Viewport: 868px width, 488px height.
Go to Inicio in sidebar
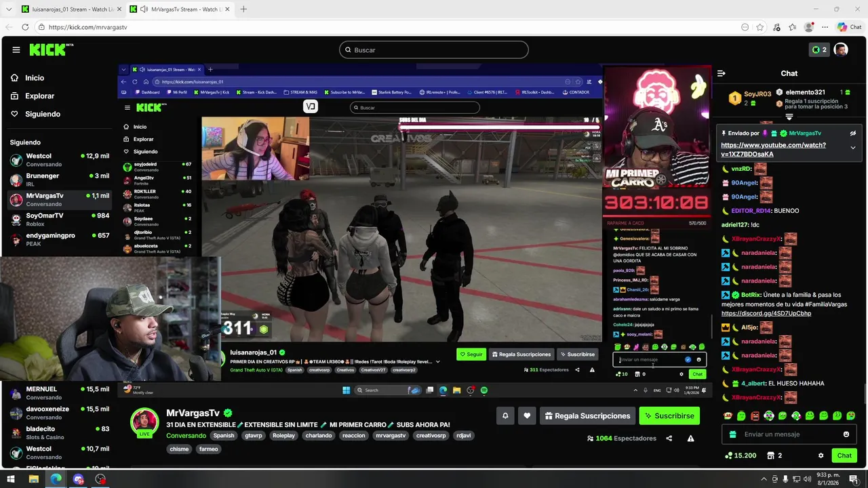(34, 78)
